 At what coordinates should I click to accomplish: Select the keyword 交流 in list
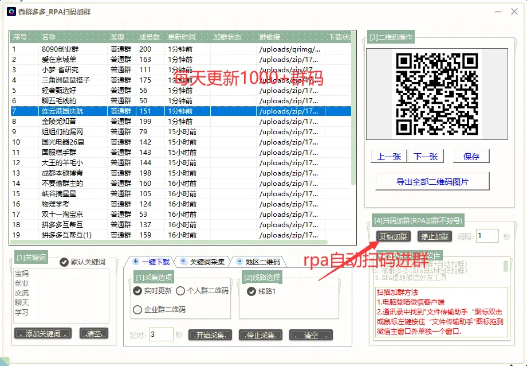[22, 293]
